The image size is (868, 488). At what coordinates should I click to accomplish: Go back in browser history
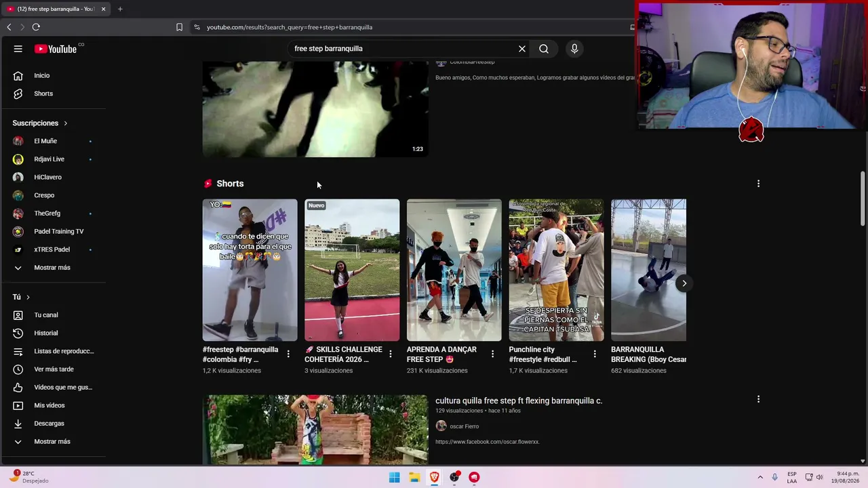[9, 27]
